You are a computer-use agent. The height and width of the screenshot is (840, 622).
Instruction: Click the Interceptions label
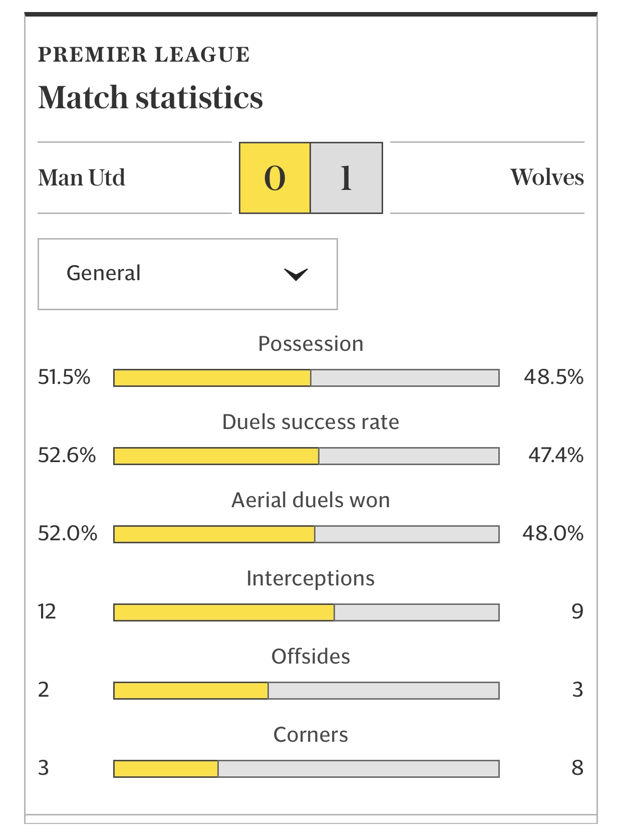[x=310, y=578]
